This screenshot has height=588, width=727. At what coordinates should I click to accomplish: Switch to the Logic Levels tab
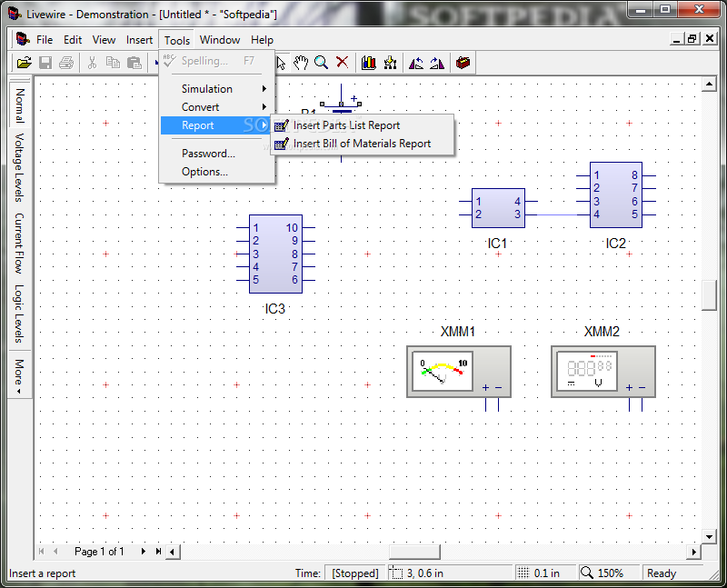(18, 314)
